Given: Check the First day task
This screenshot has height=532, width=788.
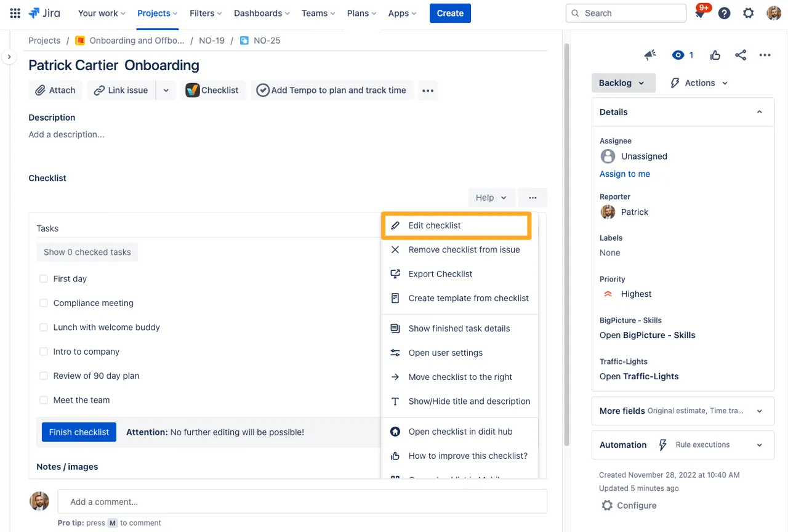Looking at the screenshot, I should tap(44, 279).
